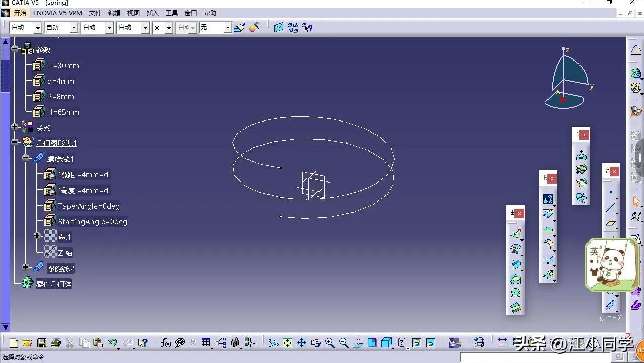Click the Undo arrow icon
This screenshot has height=363, width=644.
point(112,343)
